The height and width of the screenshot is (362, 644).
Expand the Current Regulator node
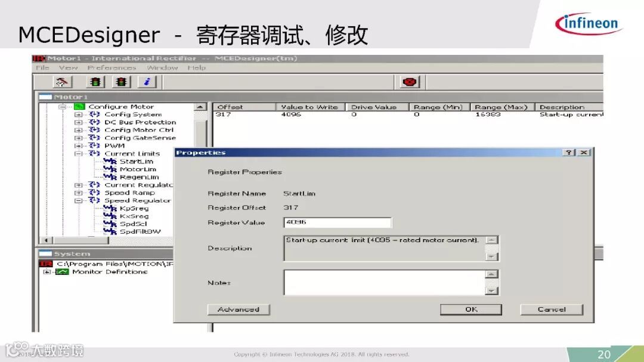[x=78, y=185]
